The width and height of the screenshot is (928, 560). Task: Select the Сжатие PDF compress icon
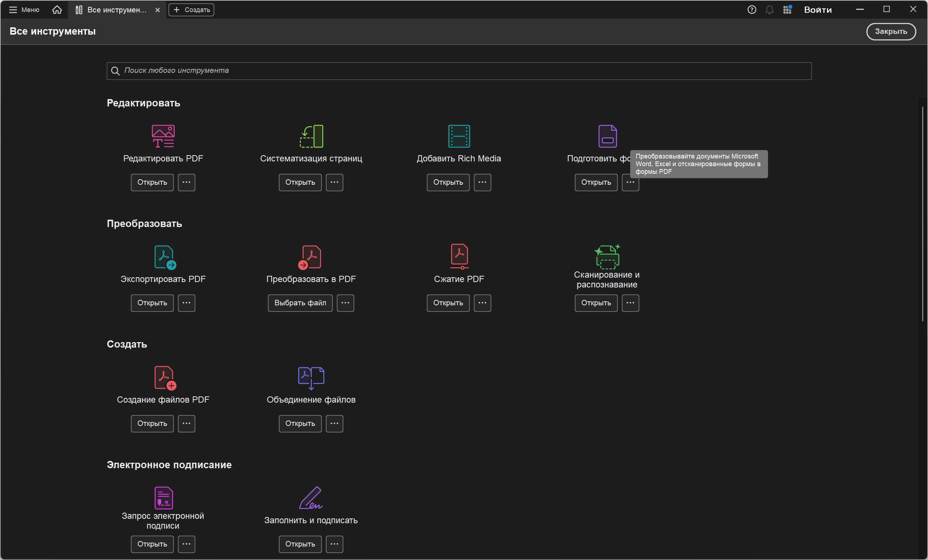coord(459,256)
